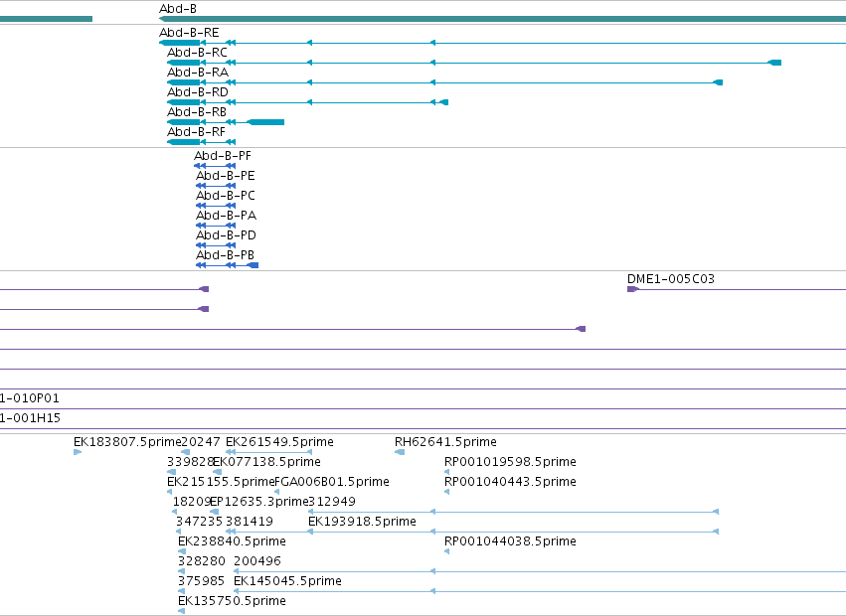
Task: Click the RH62641.5prime EST label
Action: click(x=445, y=442)
